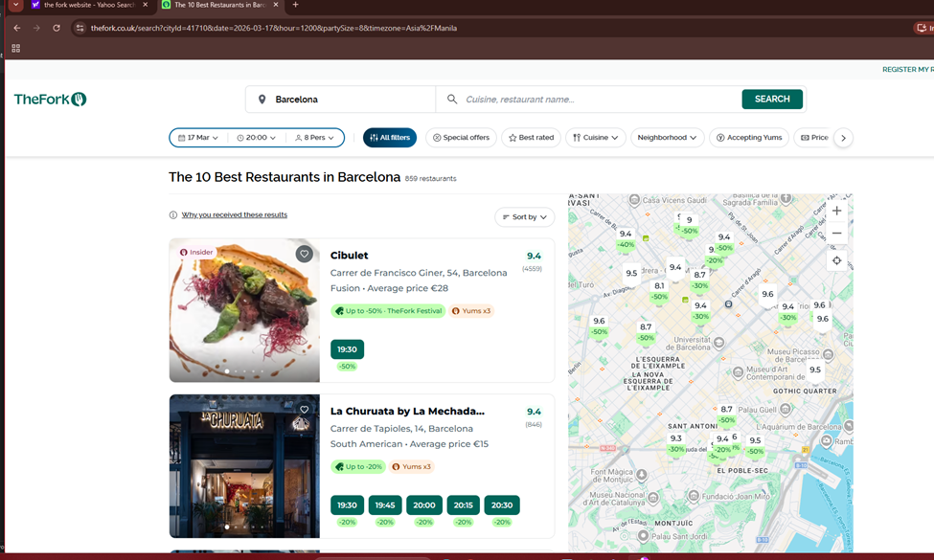Select the 9.5 map pin near Diagonal
The image size is (934, 560).
[x=631, y=273]
